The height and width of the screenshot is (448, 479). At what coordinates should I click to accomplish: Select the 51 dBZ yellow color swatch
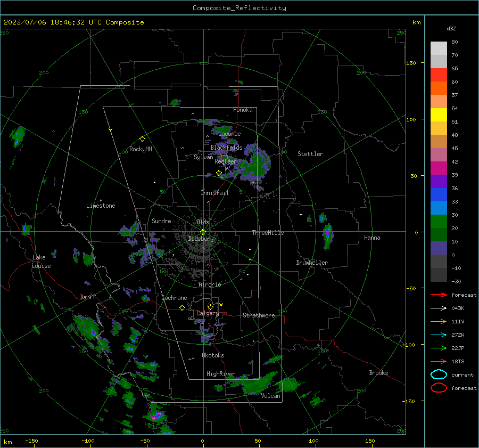click(x=439, y=115)
